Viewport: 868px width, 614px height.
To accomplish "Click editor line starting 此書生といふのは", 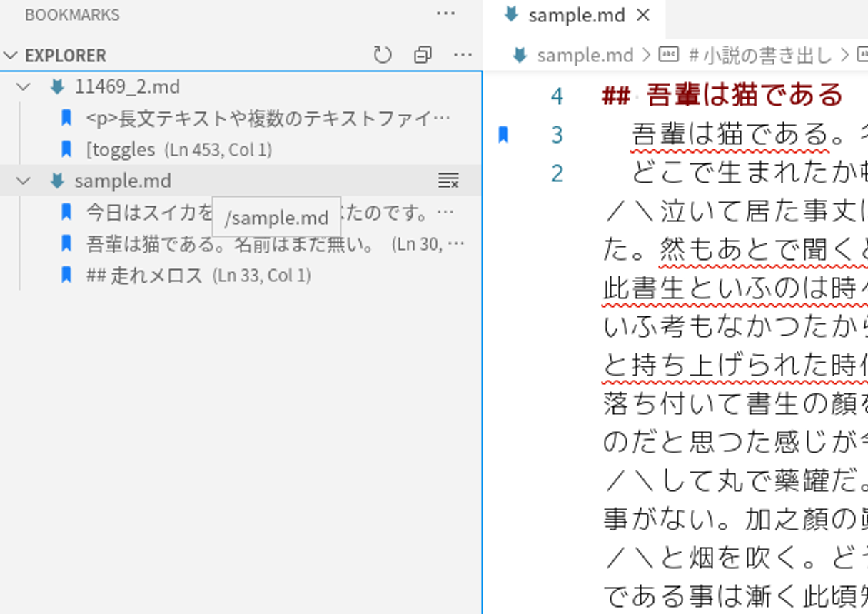I will pyautogui.click(x=735, y=288).
